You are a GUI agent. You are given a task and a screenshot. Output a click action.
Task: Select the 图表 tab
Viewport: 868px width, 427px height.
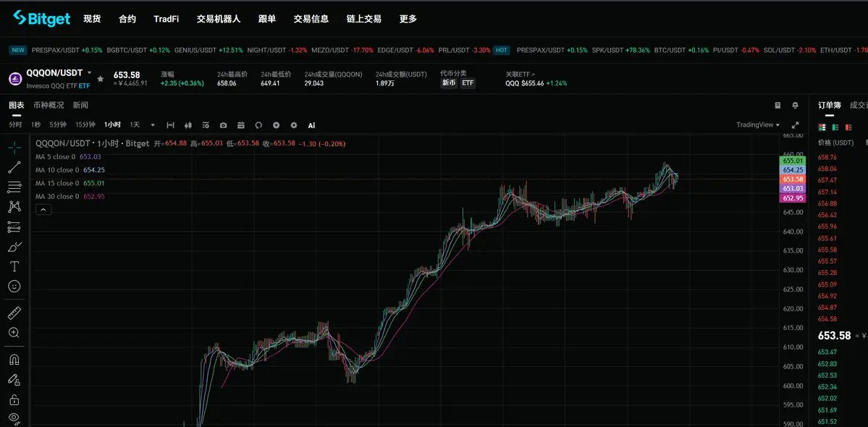point(17,105)
